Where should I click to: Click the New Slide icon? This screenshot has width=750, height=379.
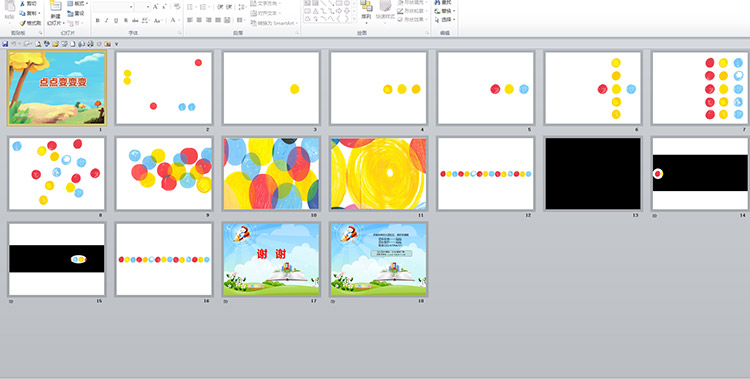pyautogui.click(x=55, y=6)
